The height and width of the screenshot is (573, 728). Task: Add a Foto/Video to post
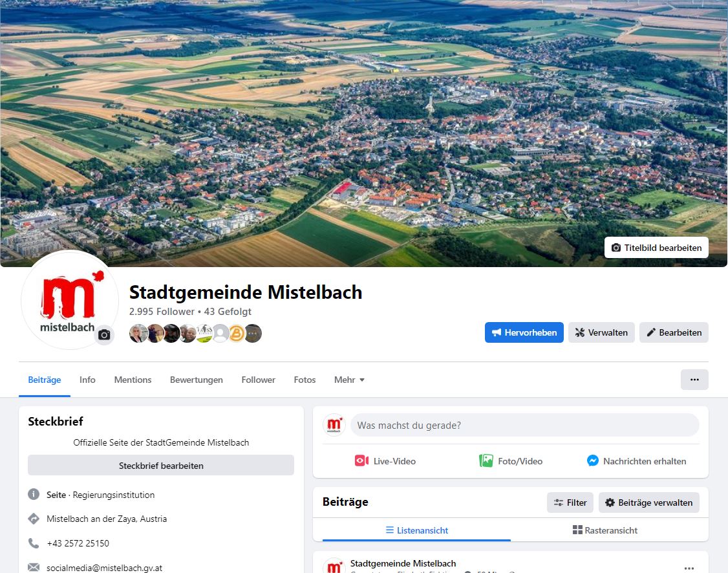pos(511,461)
